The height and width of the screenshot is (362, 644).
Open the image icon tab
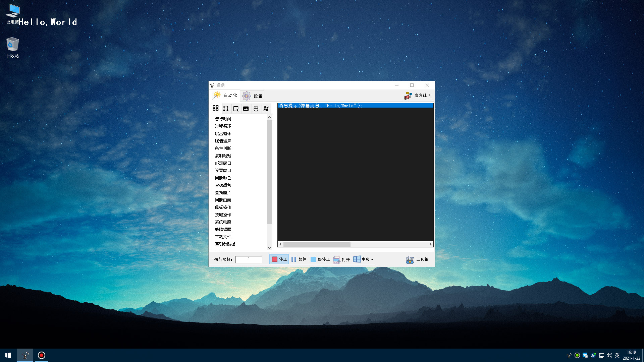(x=246, y=109)
